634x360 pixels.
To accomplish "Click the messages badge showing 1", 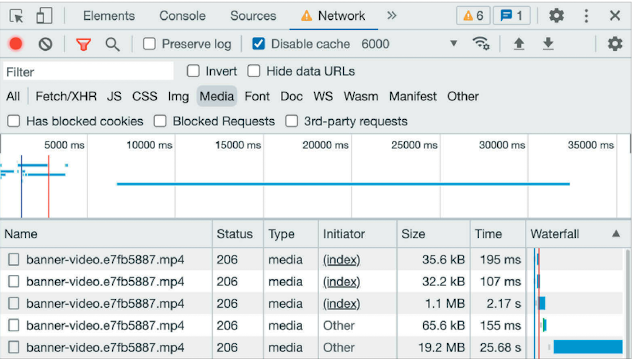I will pyautogui.click(x=511, y=16).
